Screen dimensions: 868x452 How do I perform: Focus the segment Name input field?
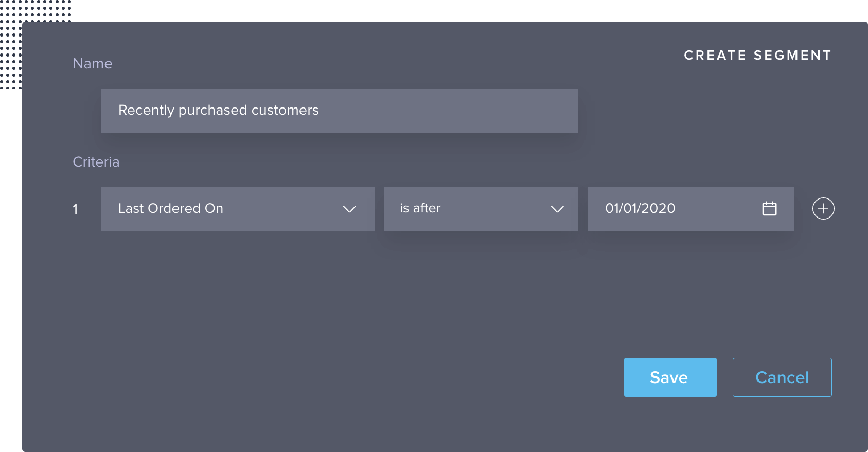[340, 111]
